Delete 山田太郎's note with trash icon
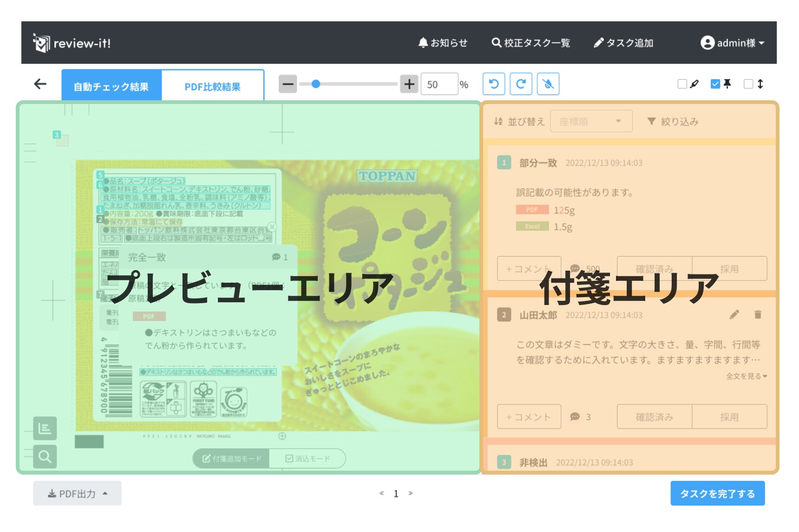This screenshot has width=799, height=532. tap(758, 315)
